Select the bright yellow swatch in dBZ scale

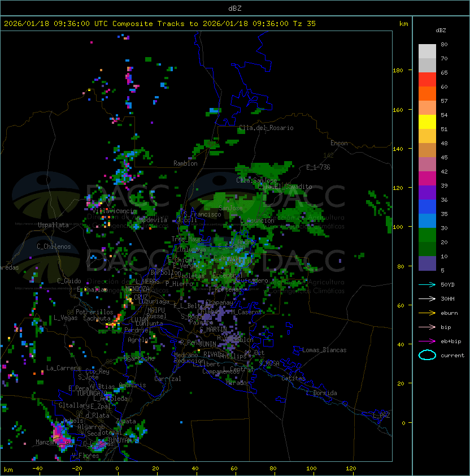click(427, 122)
